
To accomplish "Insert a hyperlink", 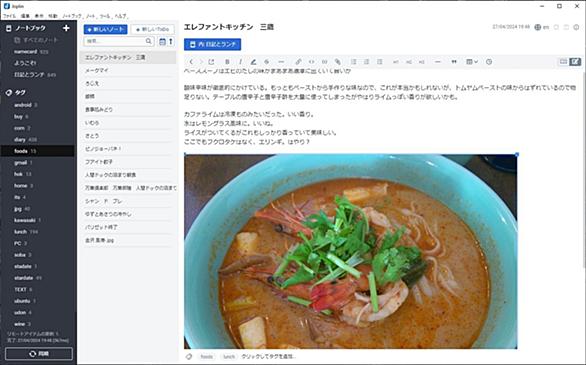I will (298, 62).
